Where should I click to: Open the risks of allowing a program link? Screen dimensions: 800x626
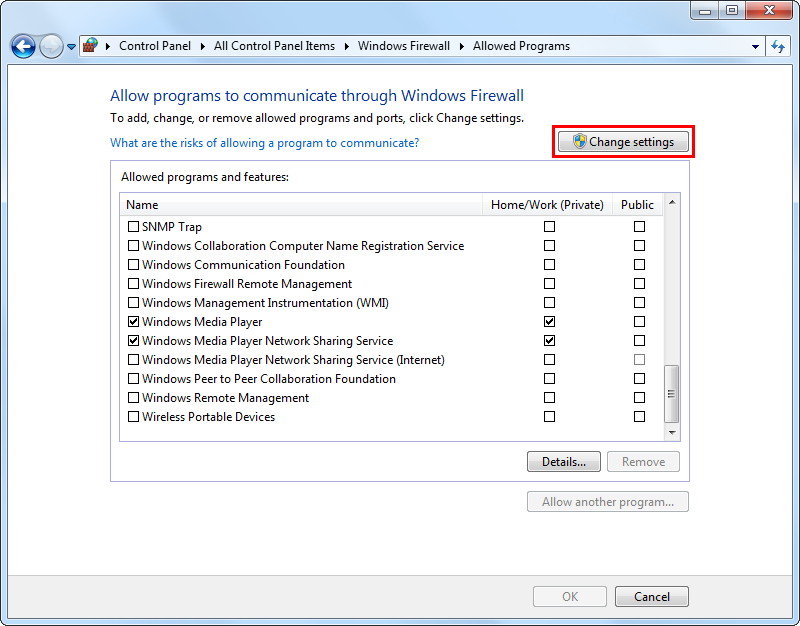tap(264, 143)
